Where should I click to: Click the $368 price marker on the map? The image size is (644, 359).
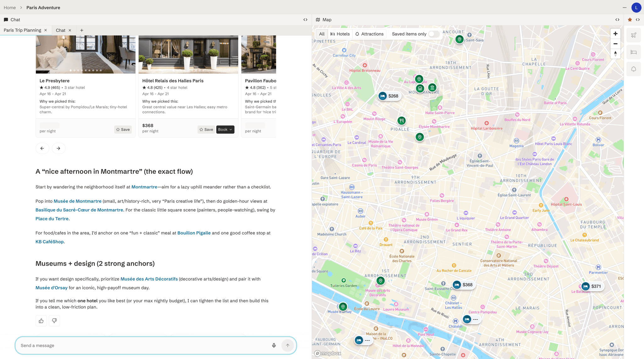[463, 285]
